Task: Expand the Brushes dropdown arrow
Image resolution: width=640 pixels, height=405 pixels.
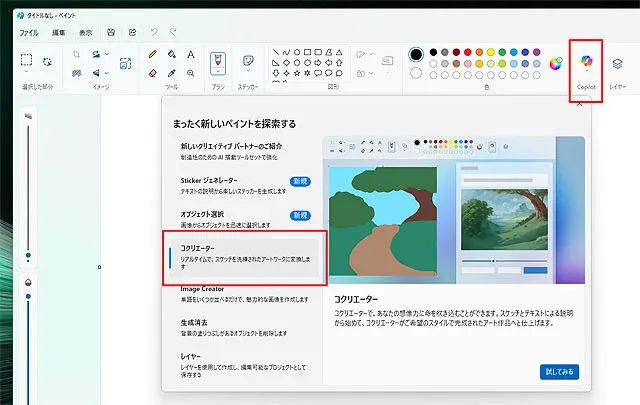Action: point(217,73)
